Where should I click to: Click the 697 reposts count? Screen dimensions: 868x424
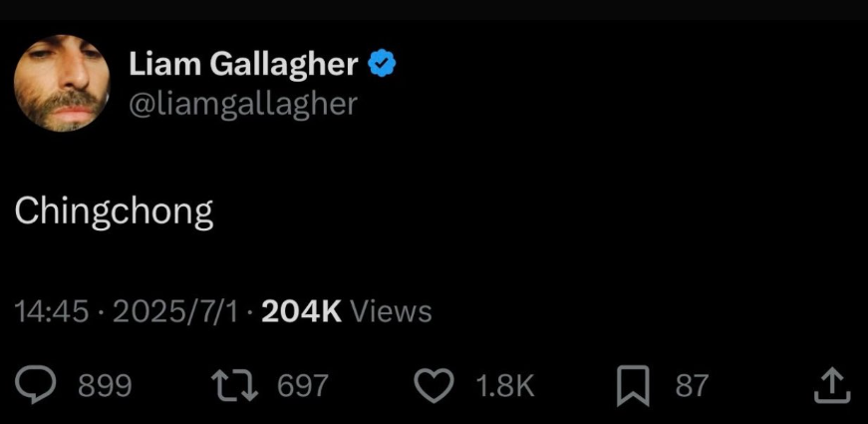(x=302, y=386)
